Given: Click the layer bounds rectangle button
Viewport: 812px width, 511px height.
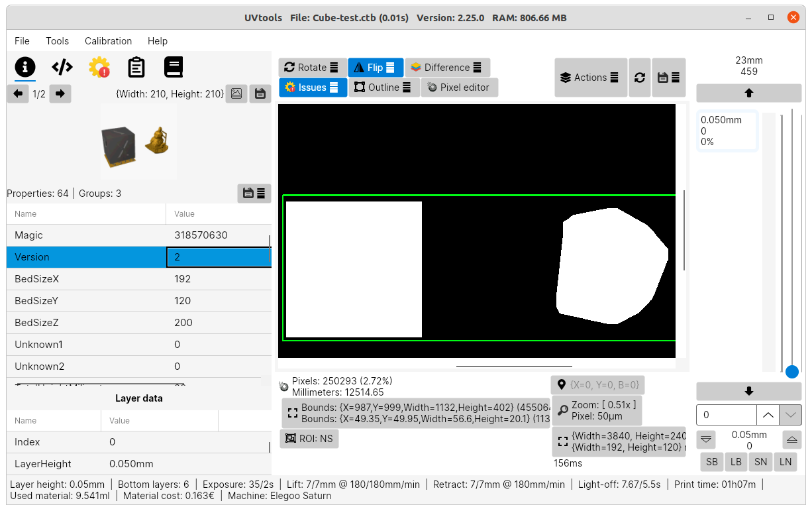Looking at the screenshot, I should pos(415,413).
